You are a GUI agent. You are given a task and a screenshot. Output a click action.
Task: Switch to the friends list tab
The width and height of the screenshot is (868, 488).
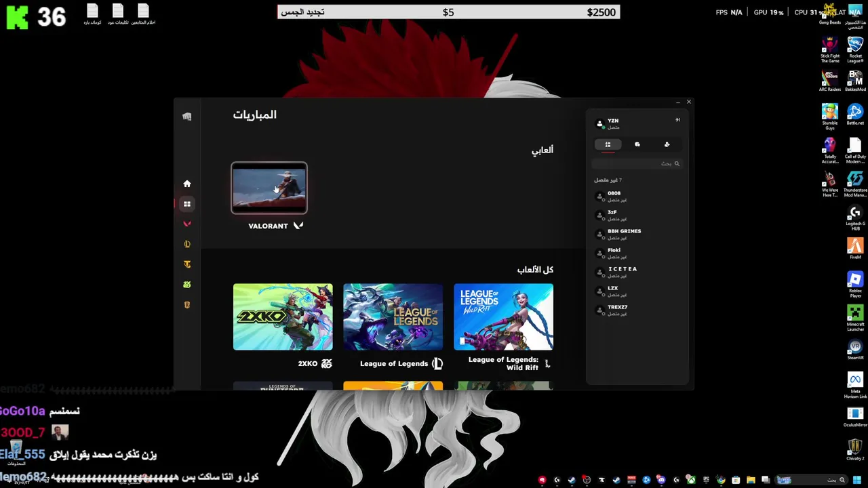click(608, 144)
